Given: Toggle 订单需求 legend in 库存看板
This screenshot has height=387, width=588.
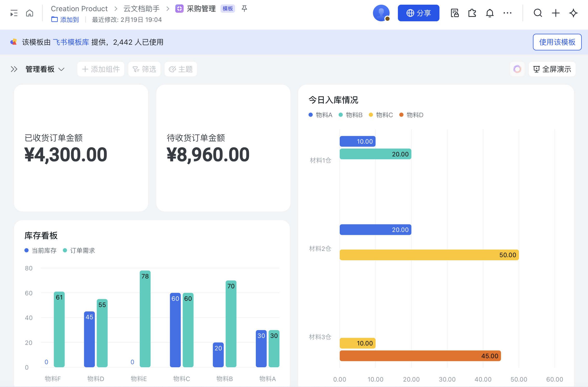Looking at the screenshot, I should tap(79, 250).
